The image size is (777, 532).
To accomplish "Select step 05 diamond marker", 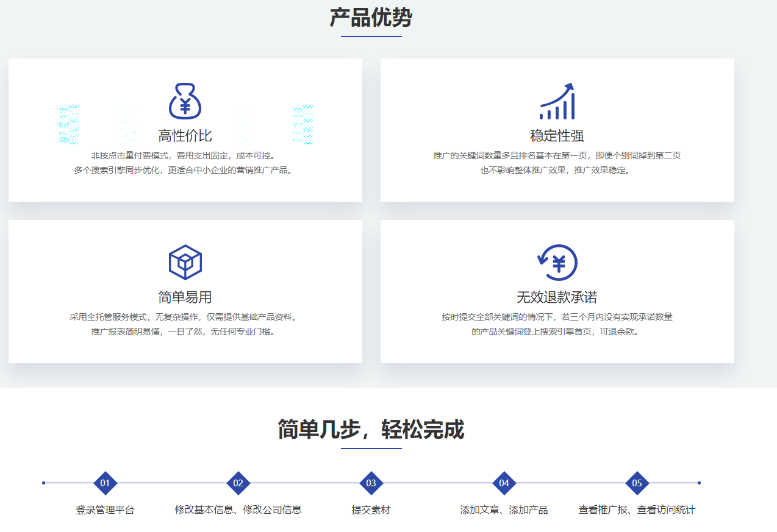I will 637,483.
